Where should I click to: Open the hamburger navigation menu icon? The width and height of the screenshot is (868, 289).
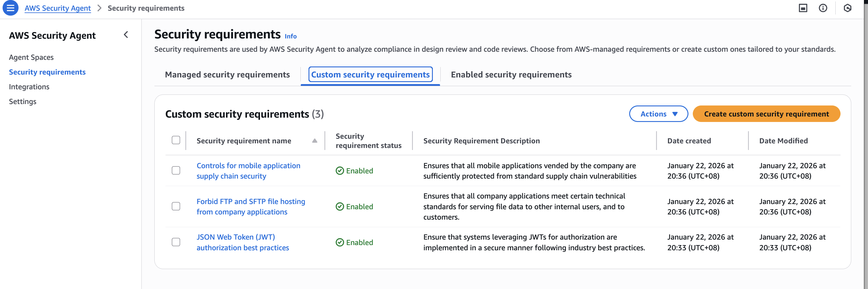(10, 8)
